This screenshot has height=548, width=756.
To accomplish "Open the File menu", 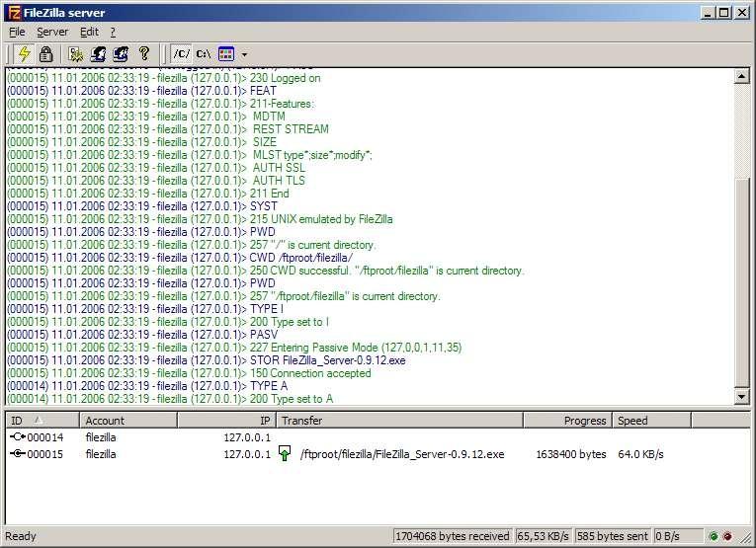I will pos(17,32).
